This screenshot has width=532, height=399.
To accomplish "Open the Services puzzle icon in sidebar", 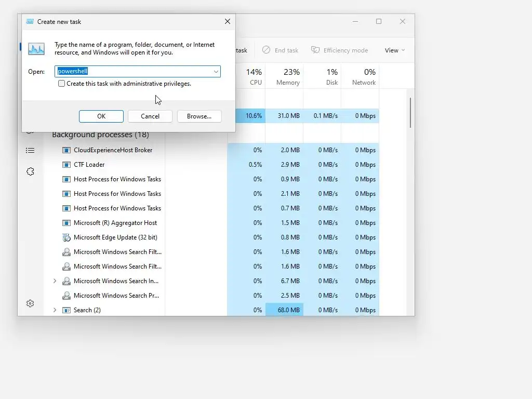I will [30, 171].
